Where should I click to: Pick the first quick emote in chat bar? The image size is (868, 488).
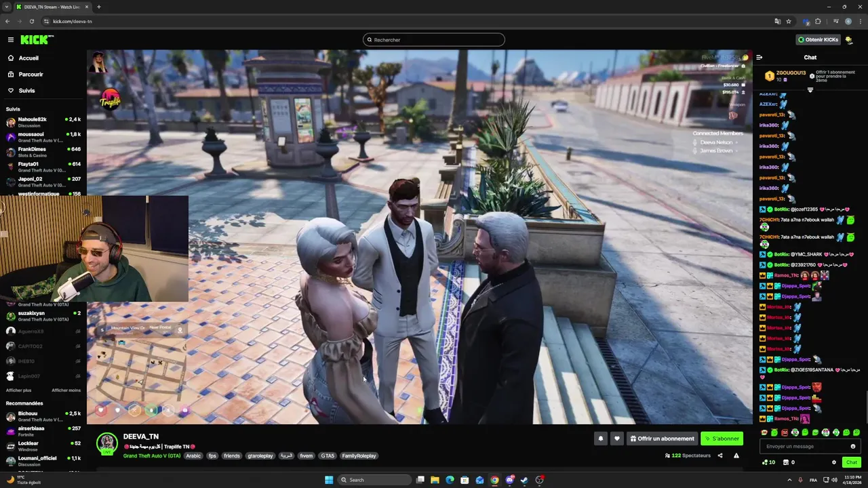(x=765, y=432)
